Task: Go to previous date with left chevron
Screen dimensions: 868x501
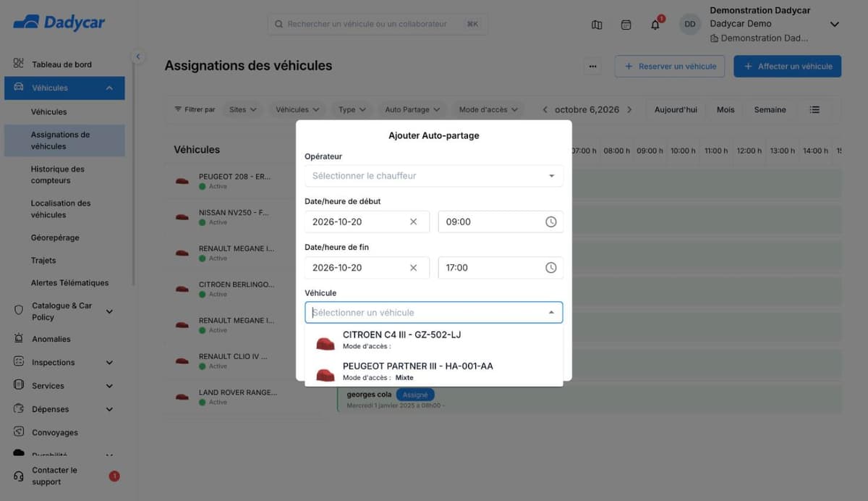Action: click(545, 109)
